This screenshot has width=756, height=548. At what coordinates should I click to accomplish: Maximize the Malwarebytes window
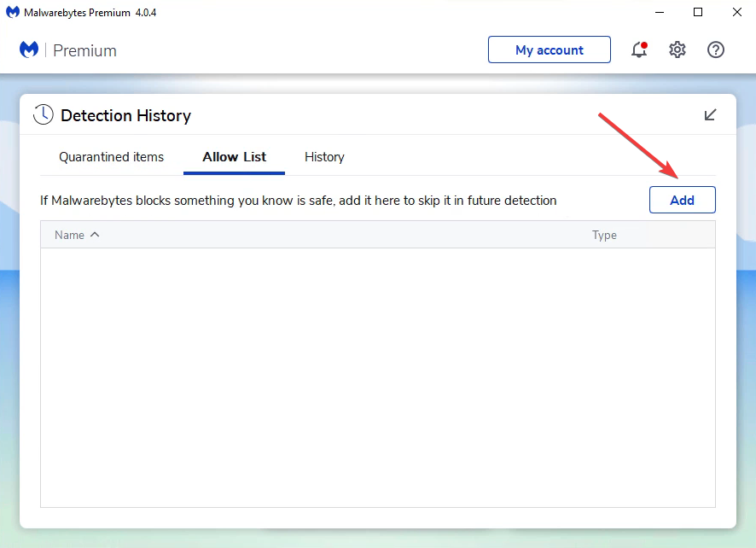coord(698,12)
